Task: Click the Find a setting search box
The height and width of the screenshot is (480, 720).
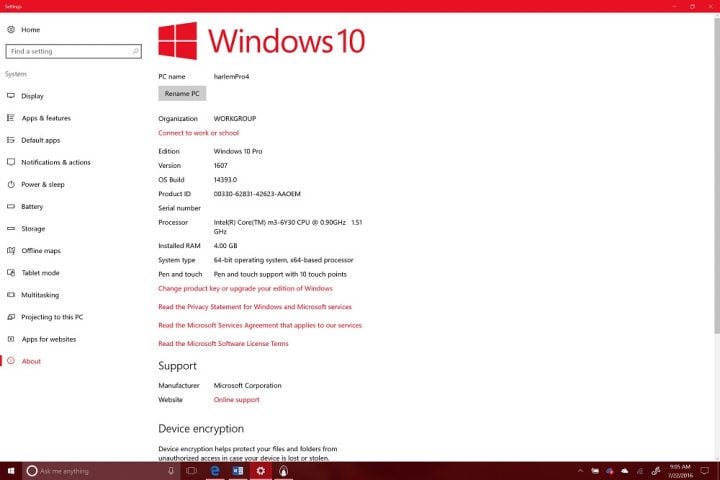Action: [x=73, y=51]
